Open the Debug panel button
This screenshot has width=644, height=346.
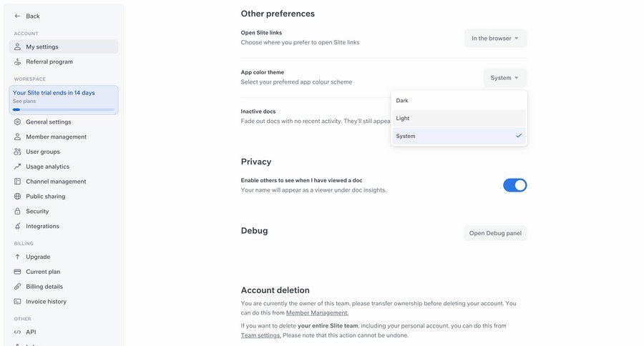(x=495, y=233)
